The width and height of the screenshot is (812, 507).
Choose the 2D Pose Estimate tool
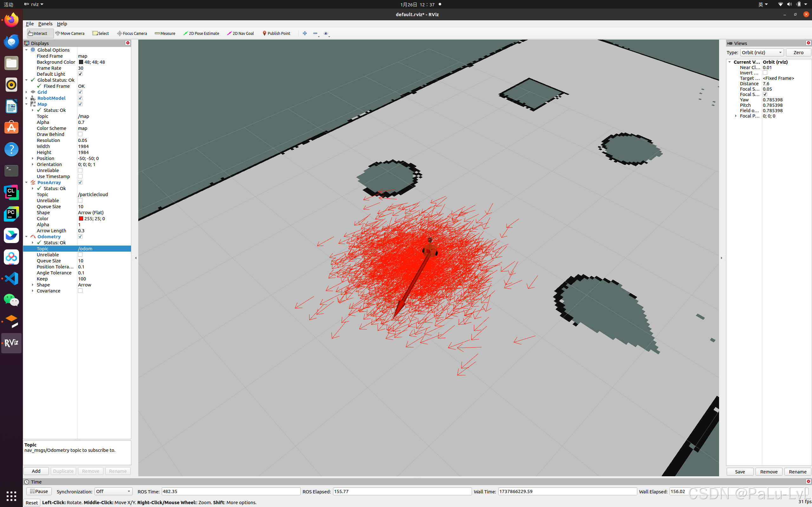[x=201, y=33]
